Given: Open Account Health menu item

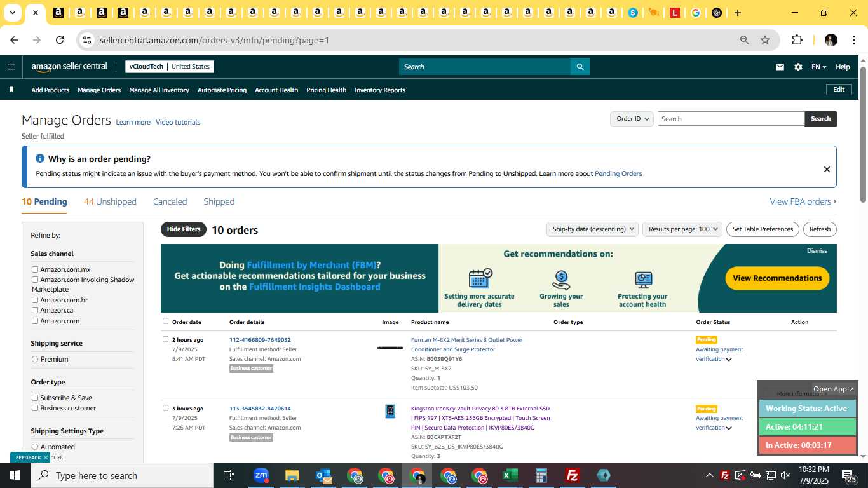Looking at the screenshot, I should 276,90.
